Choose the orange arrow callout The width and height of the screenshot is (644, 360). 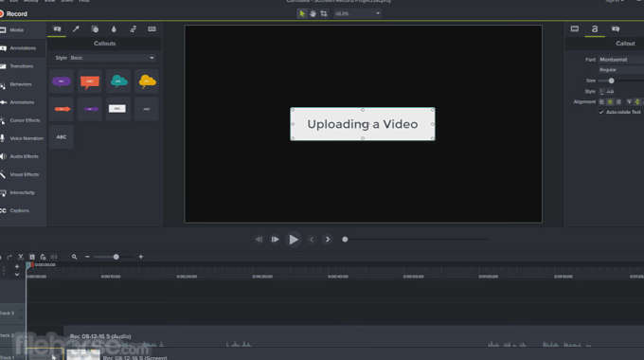[x=62, y=109]
